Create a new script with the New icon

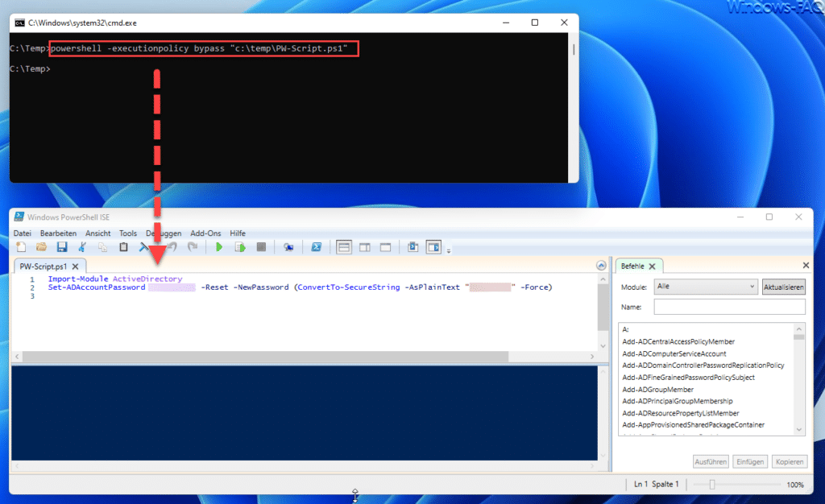tap(21, 247)
